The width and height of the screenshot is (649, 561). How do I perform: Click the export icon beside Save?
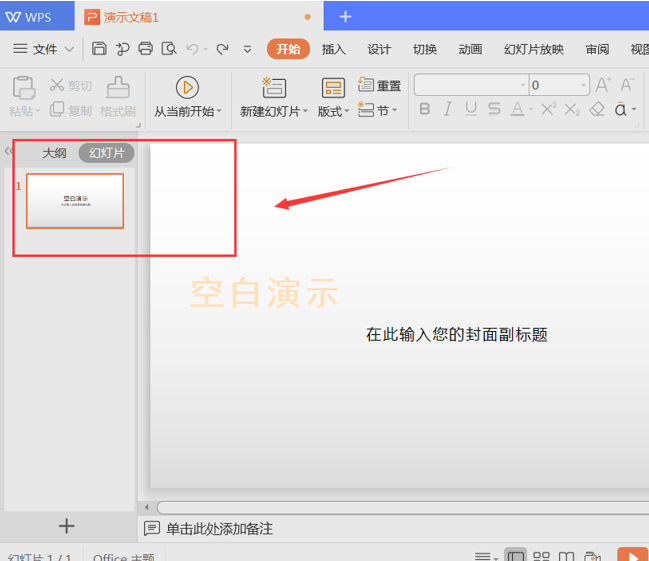click(122, 49)
